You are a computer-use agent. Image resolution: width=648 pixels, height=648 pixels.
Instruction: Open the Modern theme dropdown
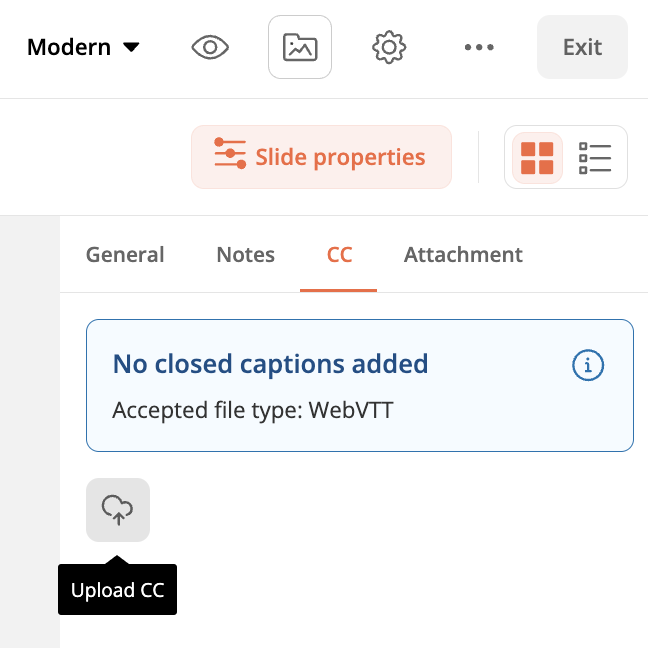(83, 47)
